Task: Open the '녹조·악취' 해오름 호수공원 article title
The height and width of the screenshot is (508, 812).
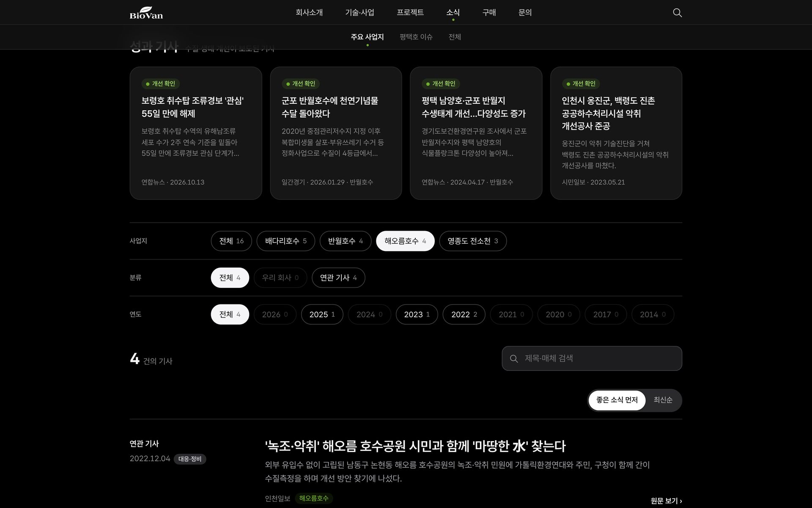Action: coord(415,446)
